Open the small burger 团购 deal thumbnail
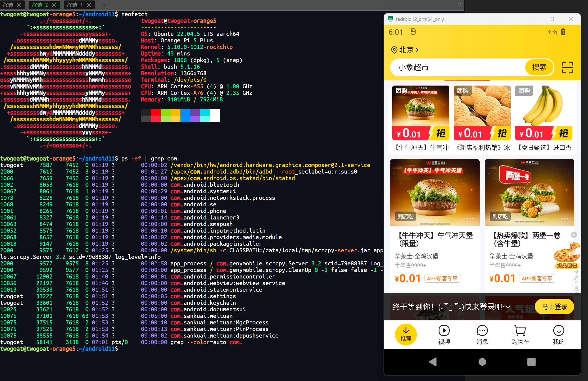This screenshot has height=381, width=588. (421, 106)
